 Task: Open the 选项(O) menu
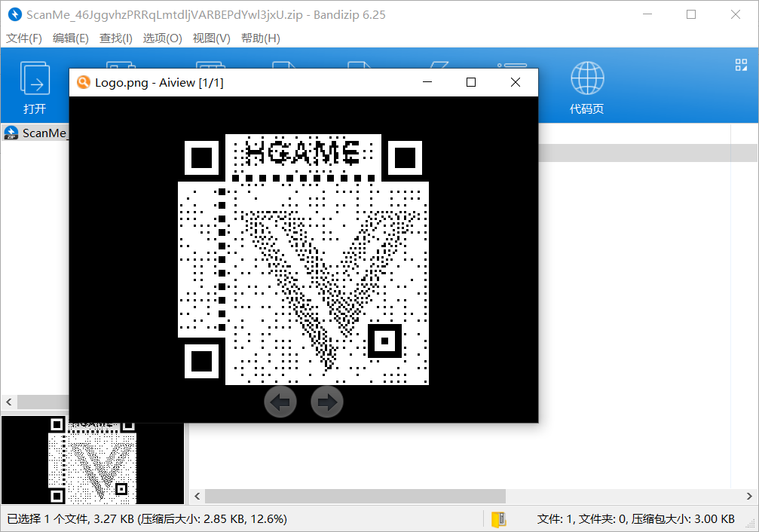click(x=163, y=38)
